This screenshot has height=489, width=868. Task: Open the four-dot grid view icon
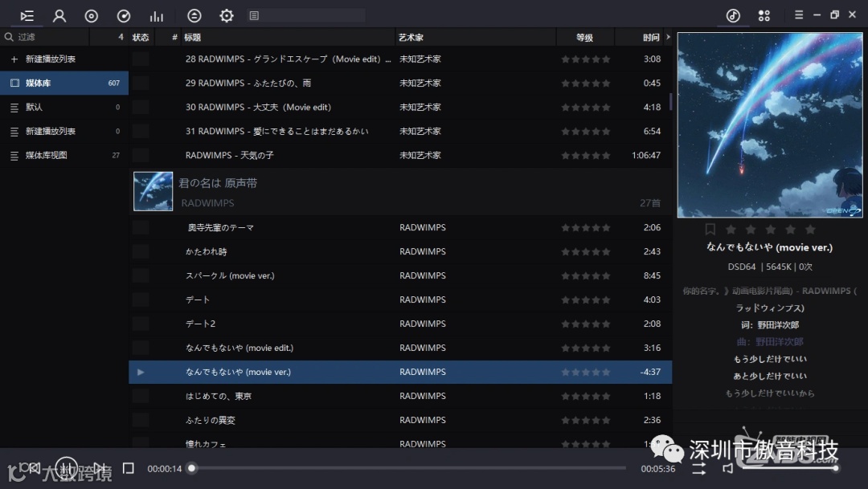click(764, 15)
